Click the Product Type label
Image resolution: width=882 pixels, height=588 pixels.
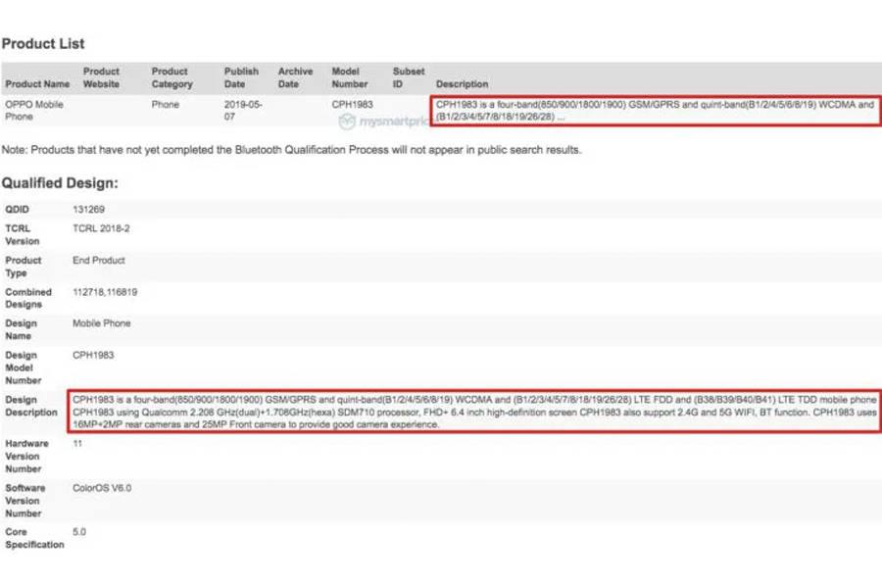pos(24,267)
